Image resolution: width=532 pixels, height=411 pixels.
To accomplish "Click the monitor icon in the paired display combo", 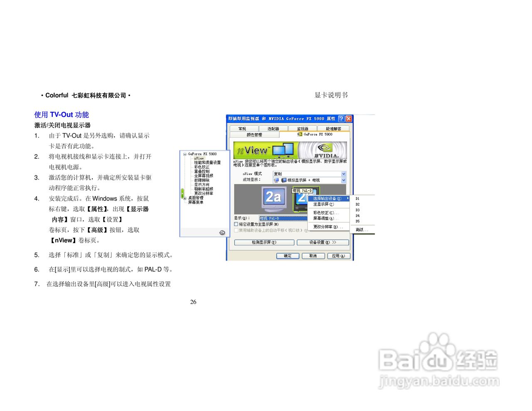I will click(276, 180).
